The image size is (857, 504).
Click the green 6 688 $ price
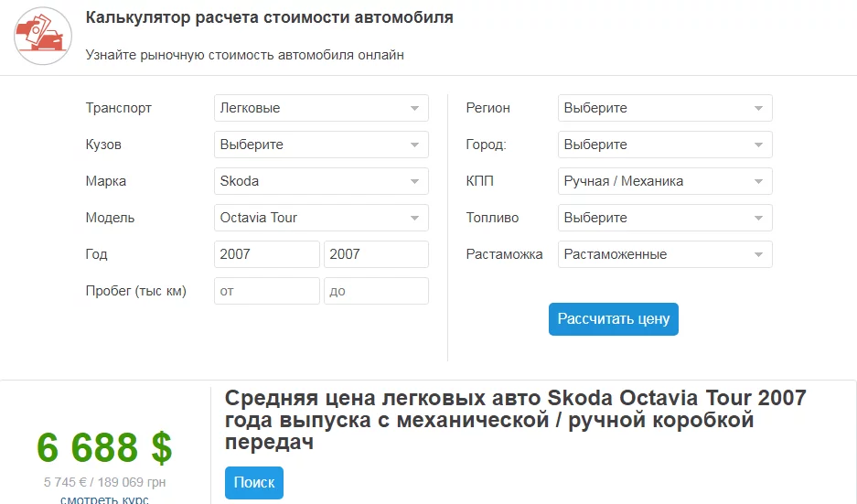(104, 447)
